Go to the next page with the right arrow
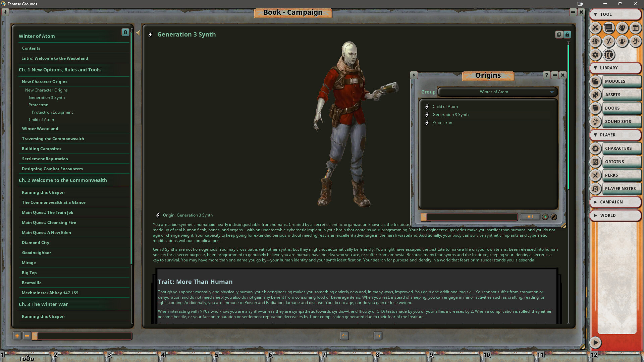 coord(378,336)
